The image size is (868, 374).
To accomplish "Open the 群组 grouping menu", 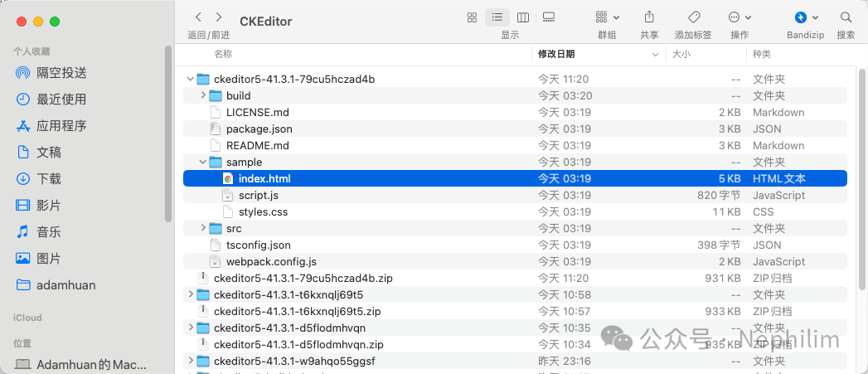I will click(607, 17).
